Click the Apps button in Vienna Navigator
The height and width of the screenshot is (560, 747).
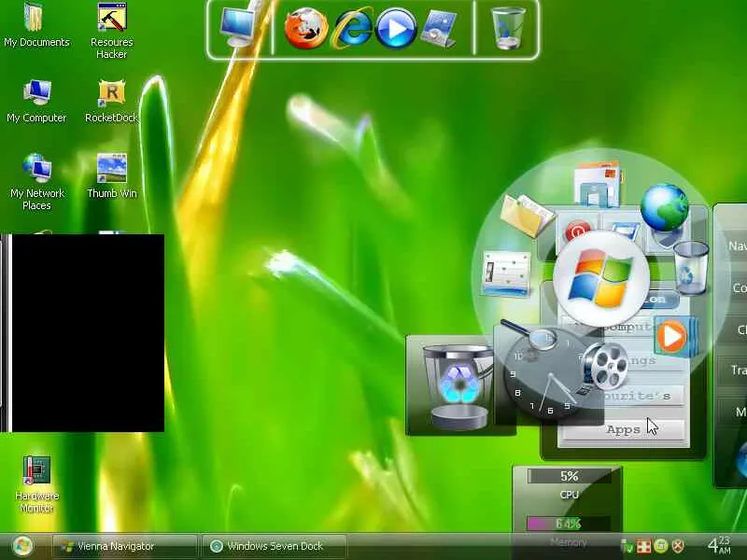click(x=624, y=429)
